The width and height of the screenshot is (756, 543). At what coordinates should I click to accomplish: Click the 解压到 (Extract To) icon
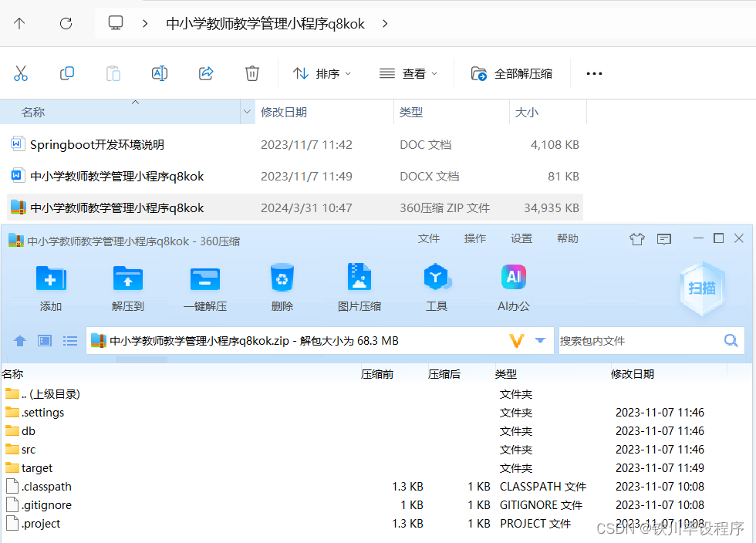click(x=127, y=285)
